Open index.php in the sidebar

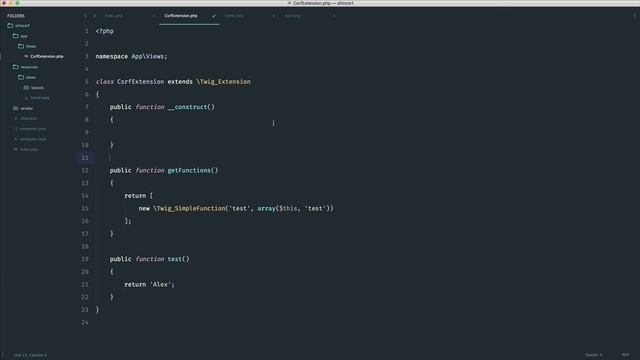point(29,149)
